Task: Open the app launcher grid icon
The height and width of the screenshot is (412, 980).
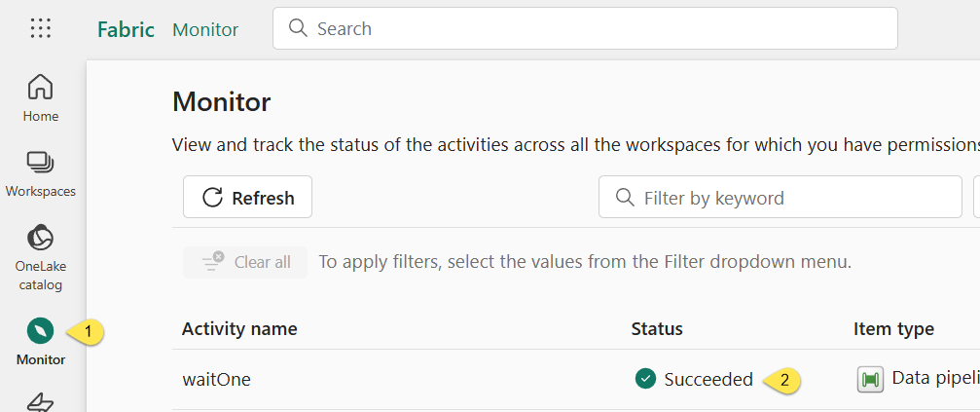Action: (41, 28)
